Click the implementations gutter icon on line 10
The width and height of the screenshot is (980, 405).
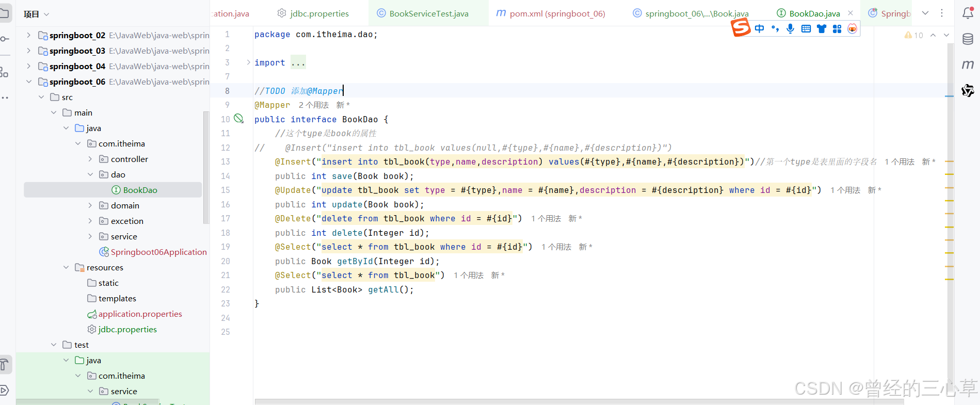[238, 119]
